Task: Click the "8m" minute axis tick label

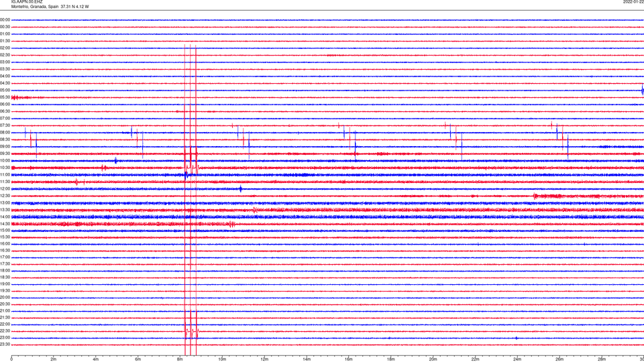Action: (180, 359)
